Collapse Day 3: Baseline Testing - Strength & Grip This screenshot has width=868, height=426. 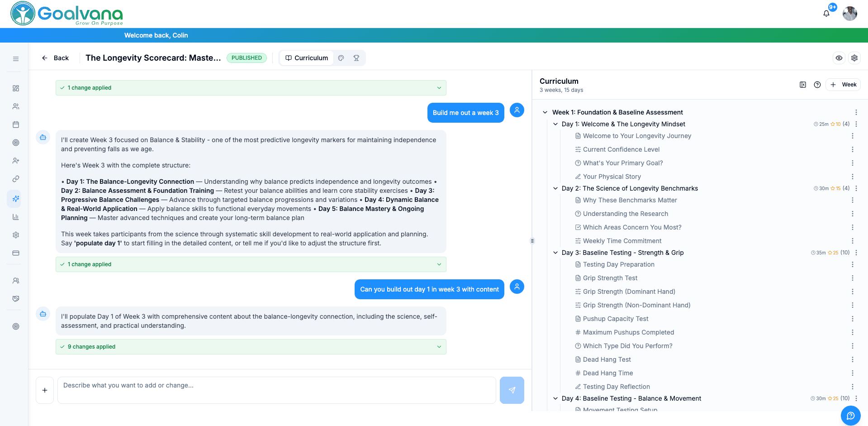(x=555, y=253)
